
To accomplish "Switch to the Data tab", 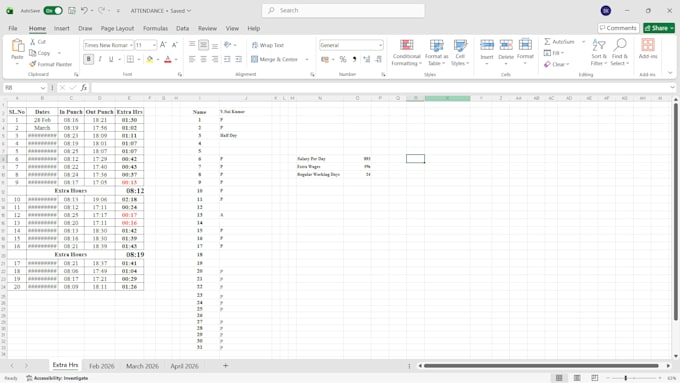I will point(182,28).
